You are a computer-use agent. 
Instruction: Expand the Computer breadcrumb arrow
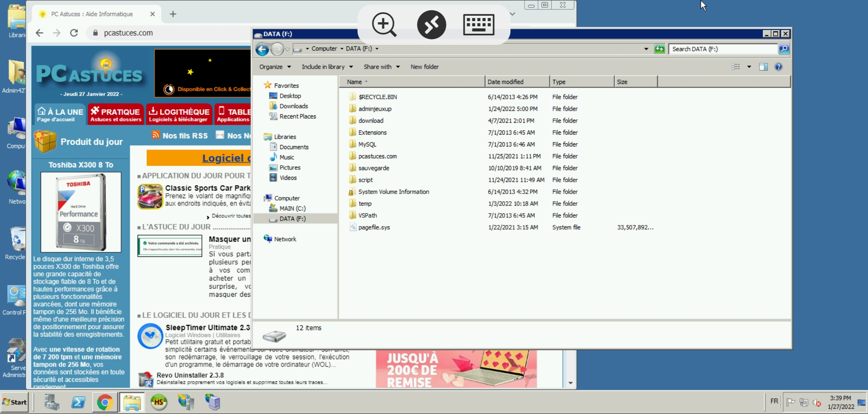click(x=342, y=49)
